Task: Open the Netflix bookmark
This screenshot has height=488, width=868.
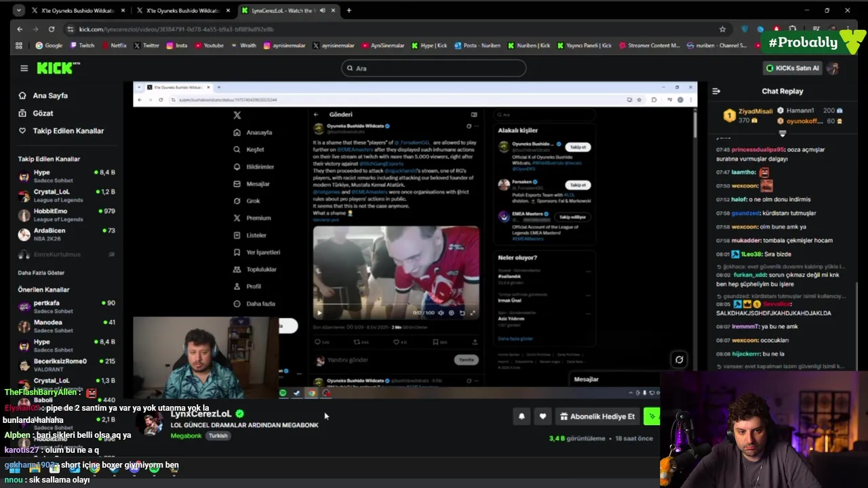Action: [x=114, y=45]
